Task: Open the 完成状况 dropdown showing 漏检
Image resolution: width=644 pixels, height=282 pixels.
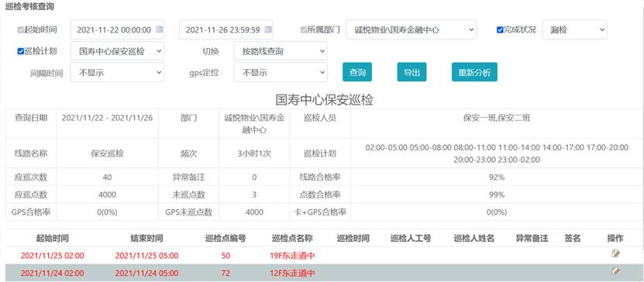Action: point(574,29)
